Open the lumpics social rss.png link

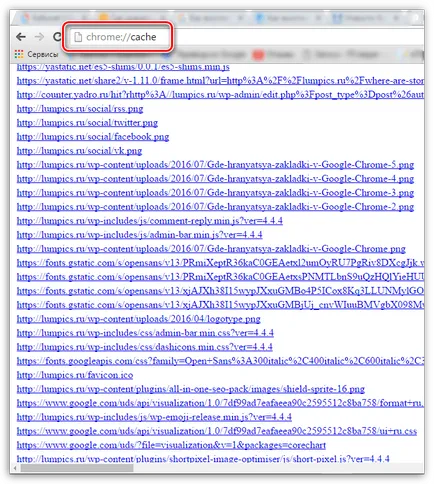(80, 109)
